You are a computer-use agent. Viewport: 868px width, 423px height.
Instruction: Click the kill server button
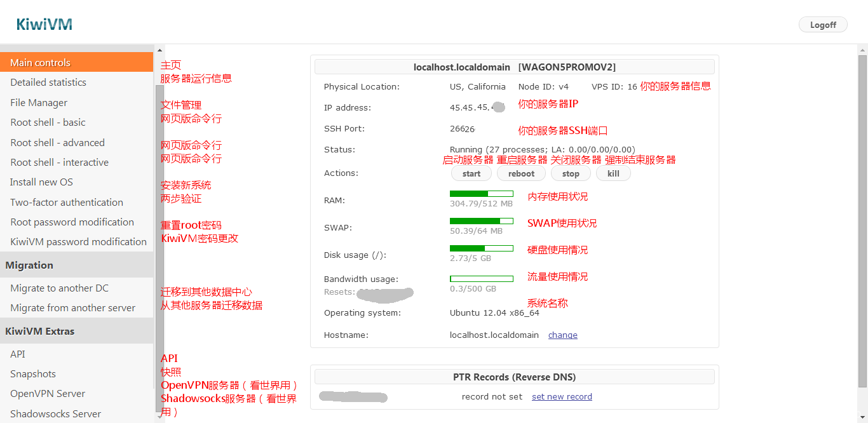613,173
